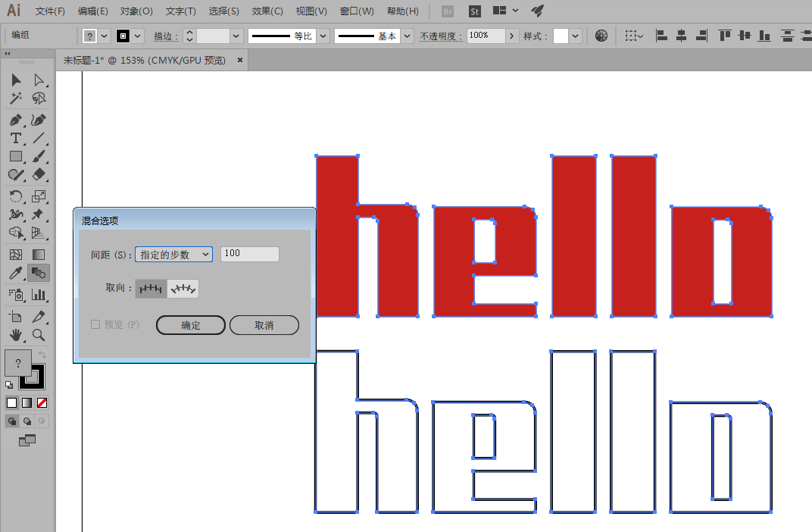Image resolution: width=812 pixels, height=532 pixels.
Task: Open the 视图(V) menu
Action: coord(311,11)
